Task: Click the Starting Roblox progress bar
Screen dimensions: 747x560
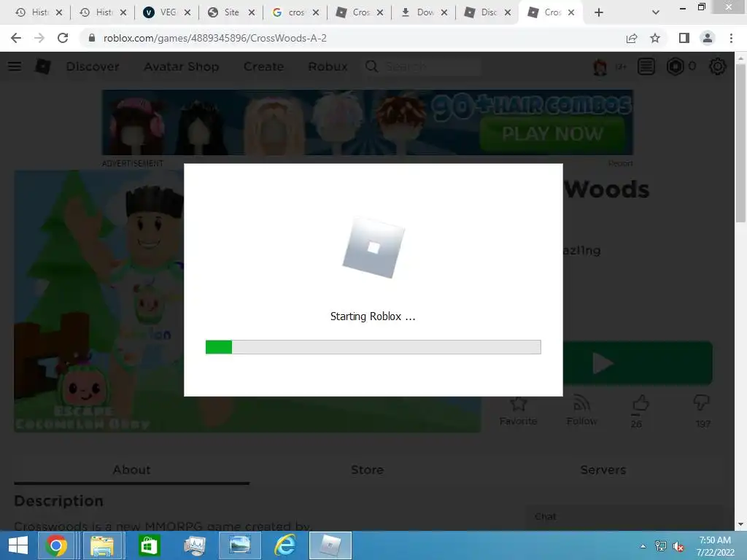Action: tap(373, 347)
